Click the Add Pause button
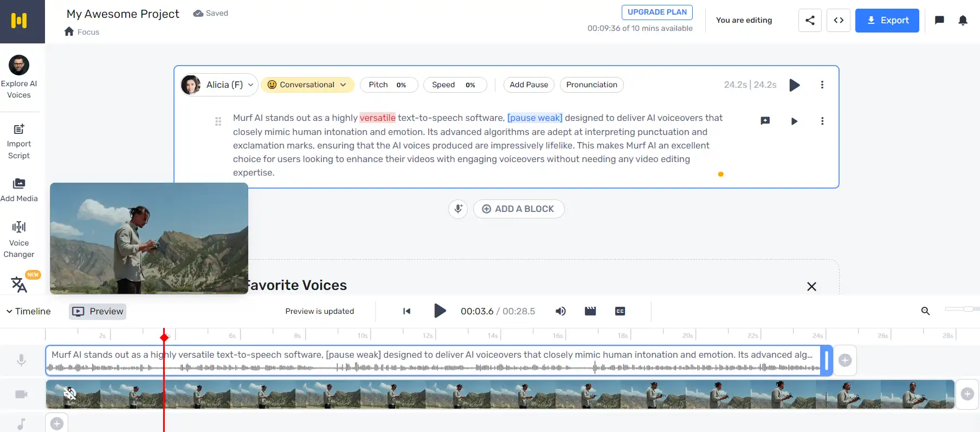Screen dimensions: 980x432 [529, 85]
